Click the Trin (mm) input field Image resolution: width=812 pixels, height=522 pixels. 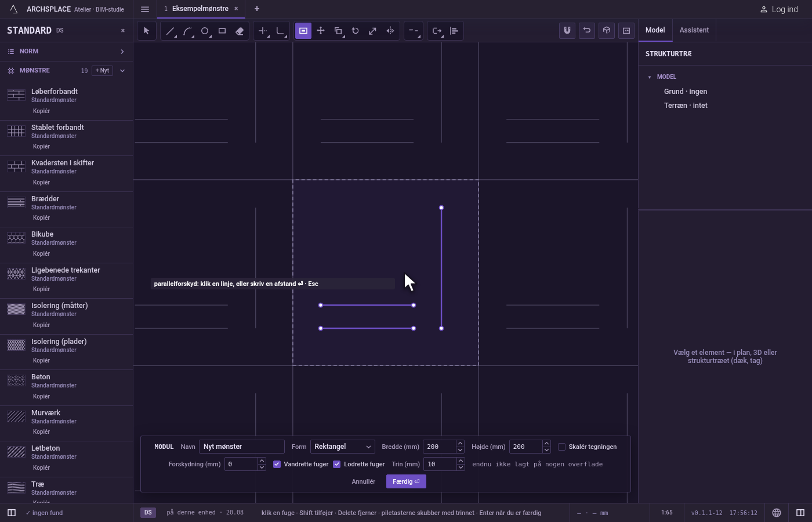(x=440, y=464)
